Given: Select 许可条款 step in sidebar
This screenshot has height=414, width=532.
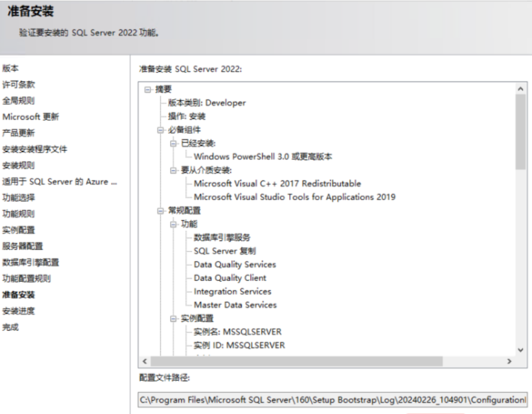Looking at the screenshot, I should coord(19,84).
